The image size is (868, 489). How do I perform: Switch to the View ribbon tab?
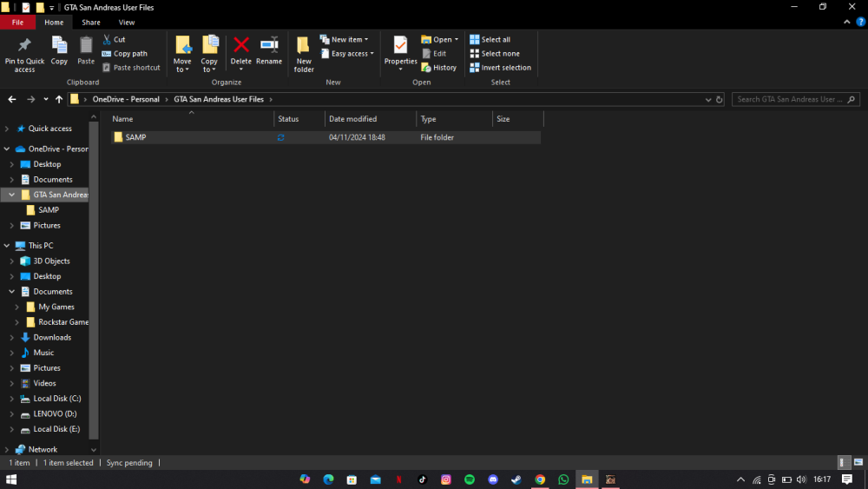[126, 23]
